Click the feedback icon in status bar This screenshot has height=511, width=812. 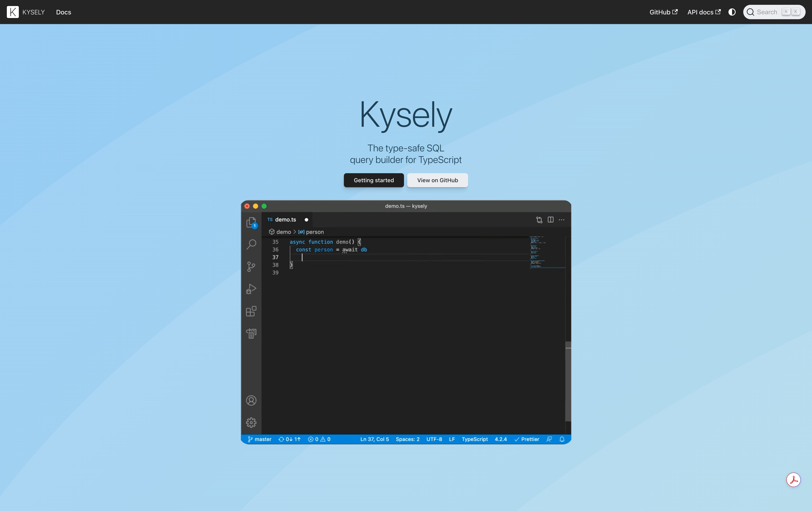(549, 440)
